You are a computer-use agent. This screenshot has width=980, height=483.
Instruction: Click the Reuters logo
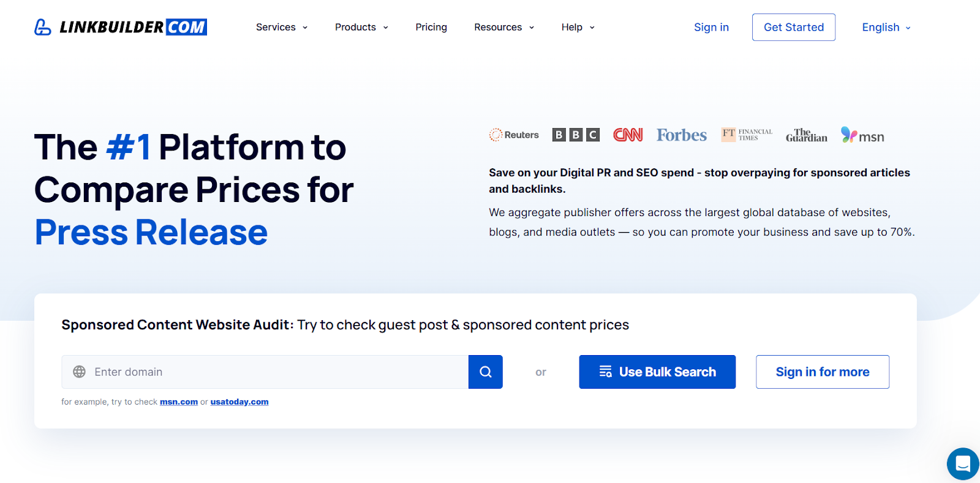coord(514,135)
